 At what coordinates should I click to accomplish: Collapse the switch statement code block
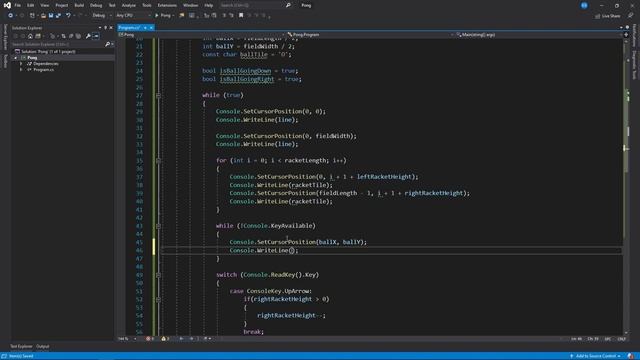tap(158, 275)
